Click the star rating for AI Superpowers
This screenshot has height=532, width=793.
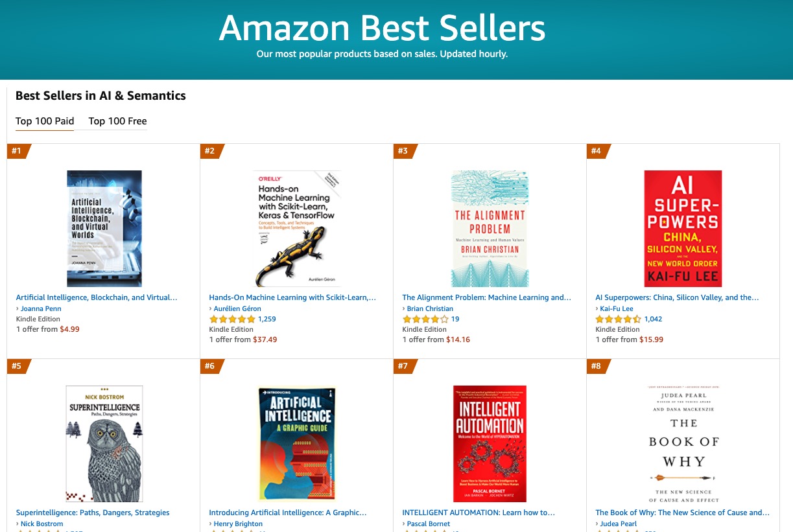618,319
